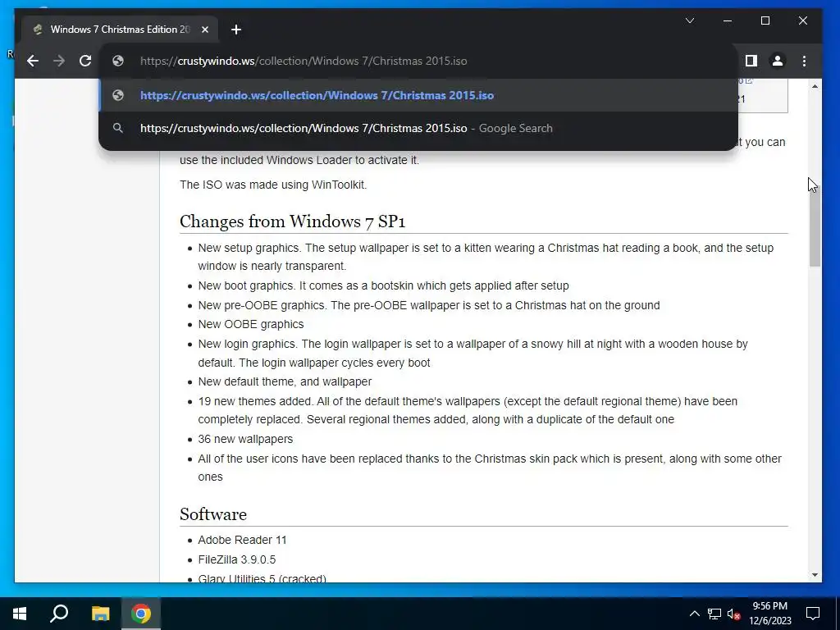This screenshot has height=630, width=840.
Task: Click the '36 new wallpapers' bullet
Action: point(245,439)
